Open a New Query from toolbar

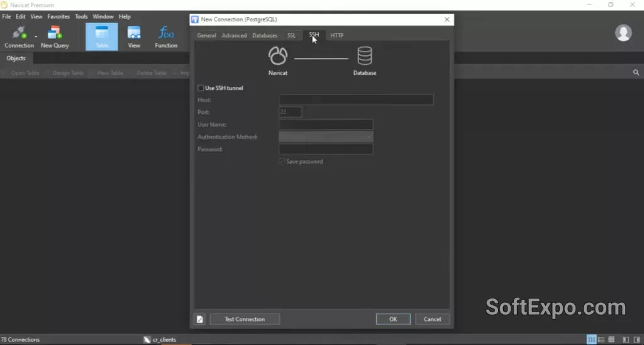[55, 37]
